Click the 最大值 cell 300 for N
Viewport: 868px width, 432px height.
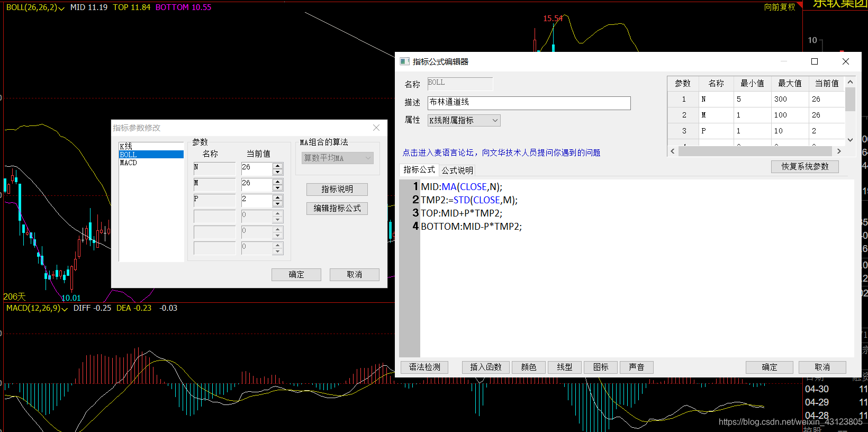click(x=790, y=99)
